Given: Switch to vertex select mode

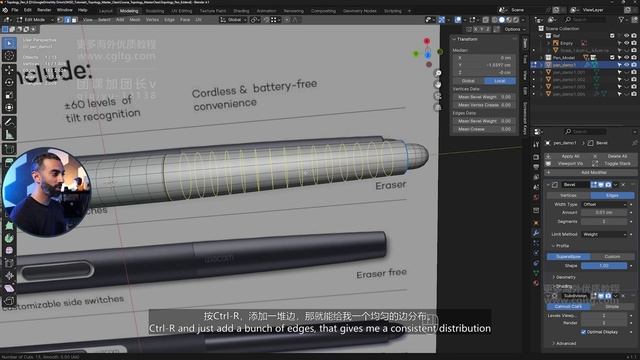Looking at the screenshot, I should (60, 20).
